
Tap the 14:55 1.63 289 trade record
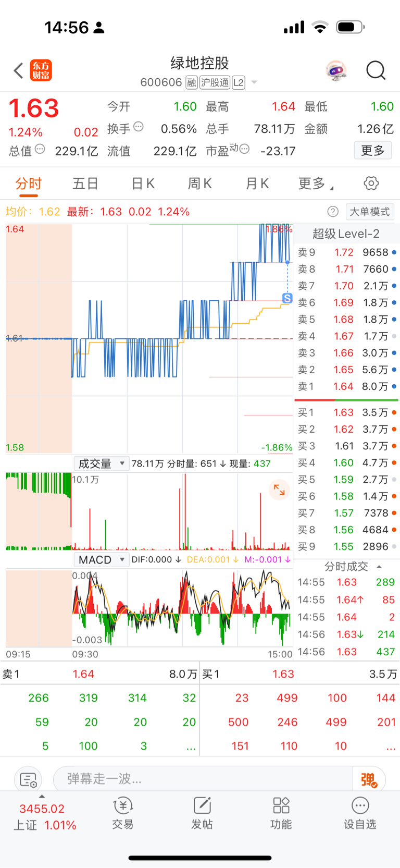pyautogui.click(x=347, y=582)
